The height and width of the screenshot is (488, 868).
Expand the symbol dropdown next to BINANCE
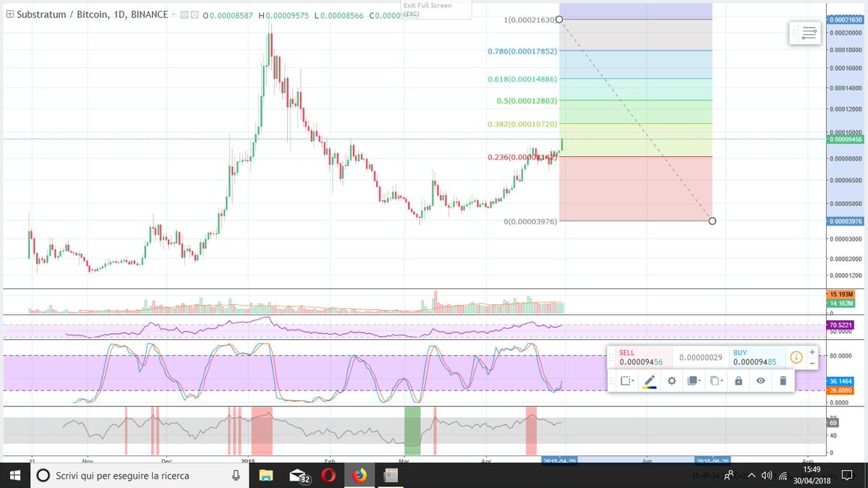pyautogui.click(x=173, y=14)
